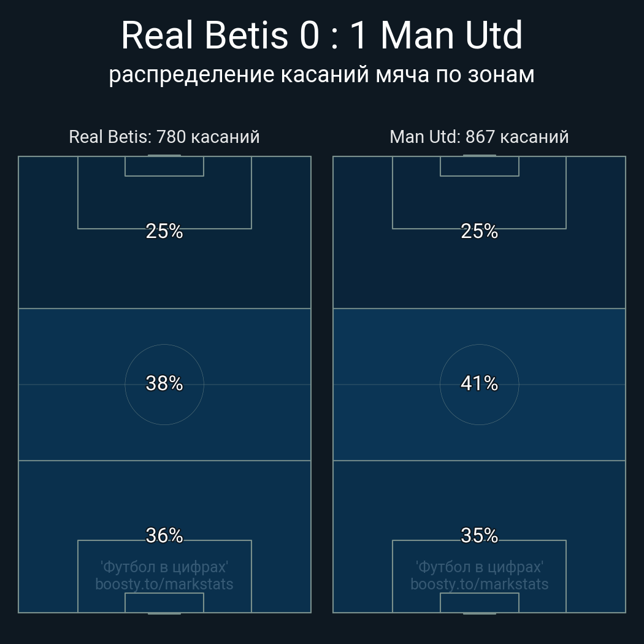Select the Real Betis 780 касаний heading
644x644 pixels.
(x=164, y=136)
